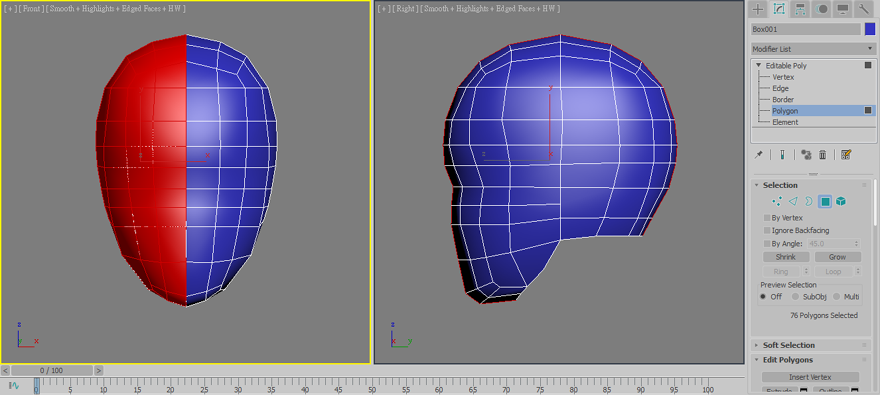
Task: Select Element cube selection icon
Action: [841, 201]
